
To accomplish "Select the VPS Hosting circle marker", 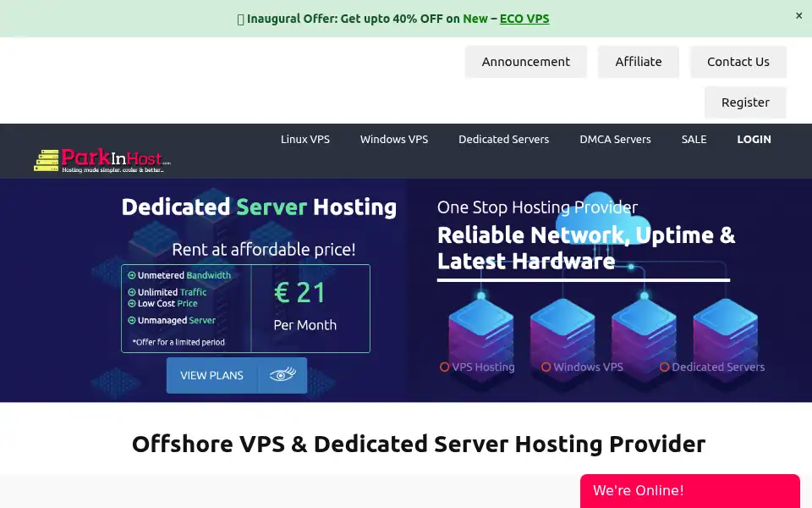I will tap(444, 367).
